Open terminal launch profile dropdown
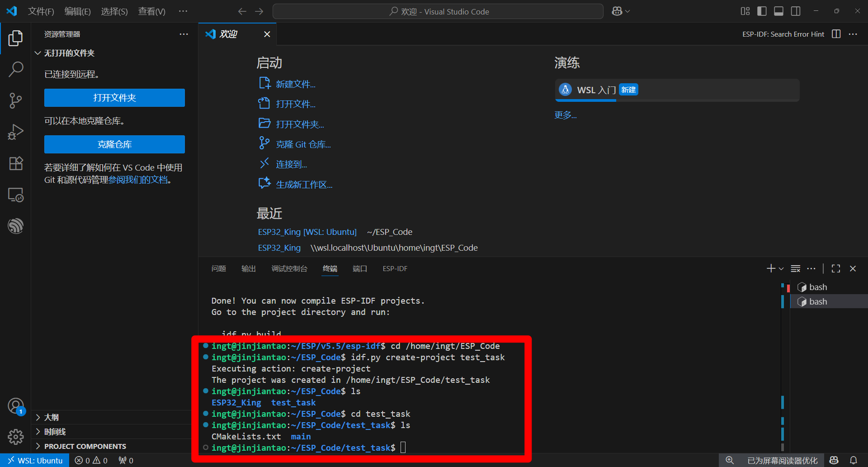 (x=781, y=268)
